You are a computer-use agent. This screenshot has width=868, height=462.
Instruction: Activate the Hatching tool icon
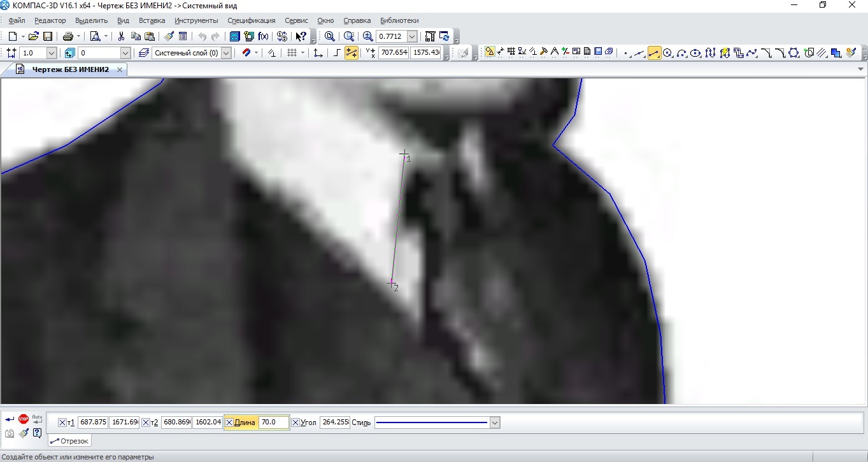[x=822, y=53]
